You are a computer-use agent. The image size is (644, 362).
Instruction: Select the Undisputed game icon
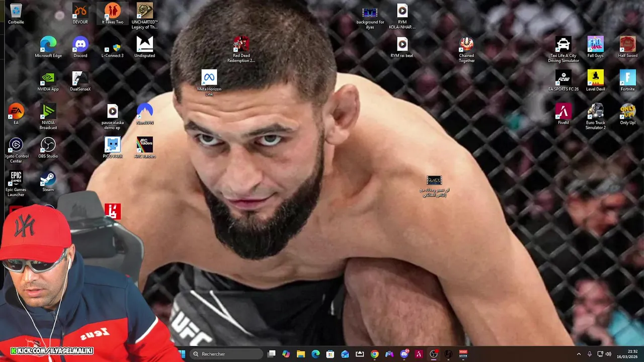coord(144,47)
